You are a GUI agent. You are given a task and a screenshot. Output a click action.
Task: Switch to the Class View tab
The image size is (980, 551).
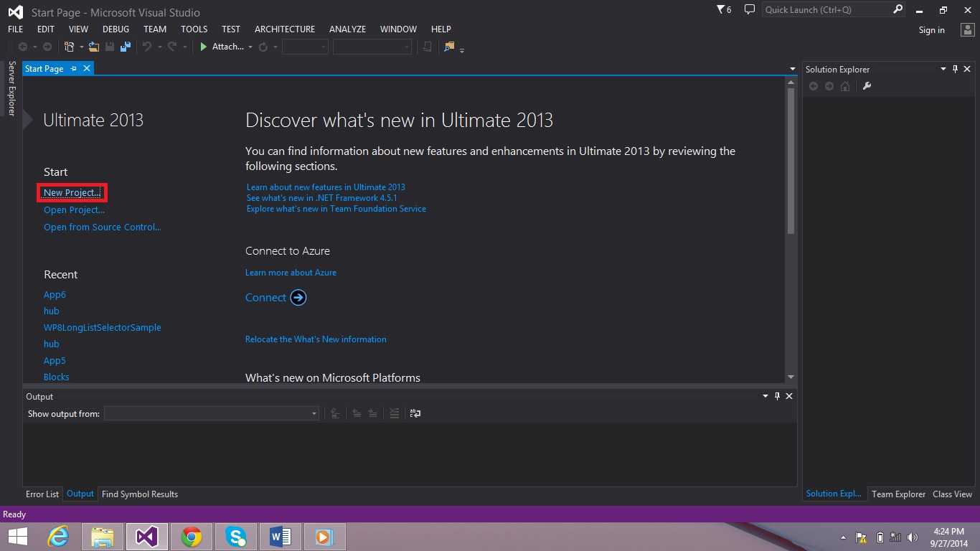pos(952,494)
